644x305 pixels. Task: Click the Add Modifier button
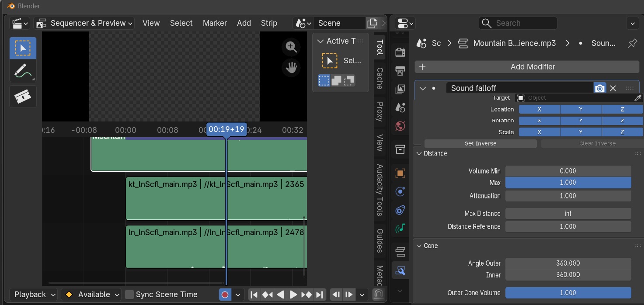tap(527, 67)
